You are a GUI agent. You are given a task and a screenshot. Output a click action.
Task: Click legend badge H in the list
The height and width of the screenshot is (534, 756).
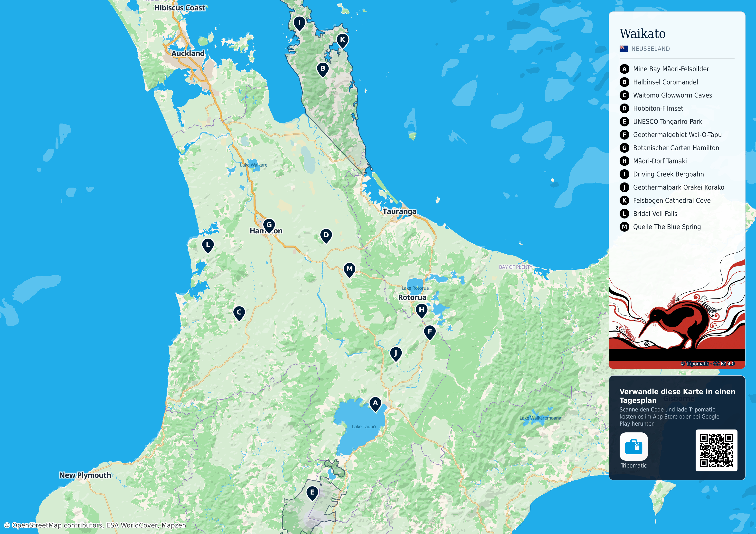(624, 161)
